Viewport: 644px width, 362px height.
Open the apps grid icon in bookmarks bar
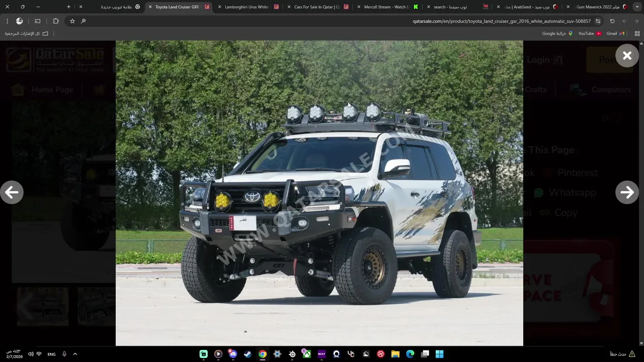637,34
